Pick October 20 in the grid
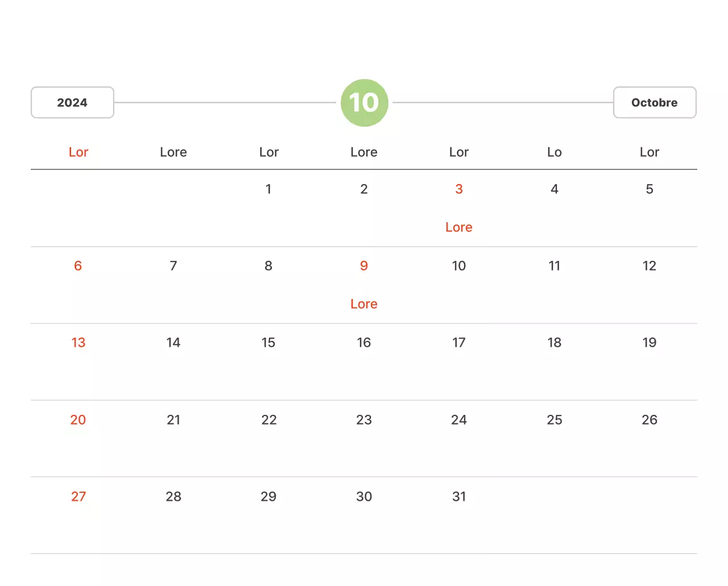This screenshot has height=586, width=728. pyautogui.click(x=78, y=420)
